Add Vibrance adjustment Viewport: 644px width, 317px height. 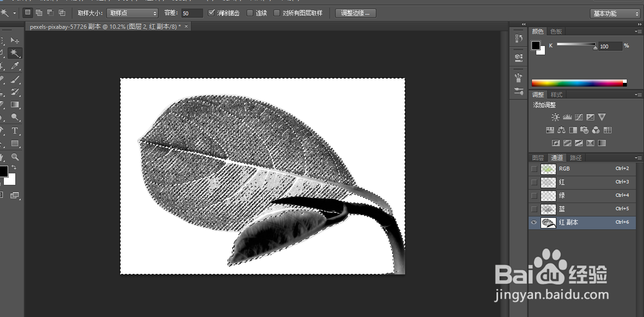pos(602,117)
